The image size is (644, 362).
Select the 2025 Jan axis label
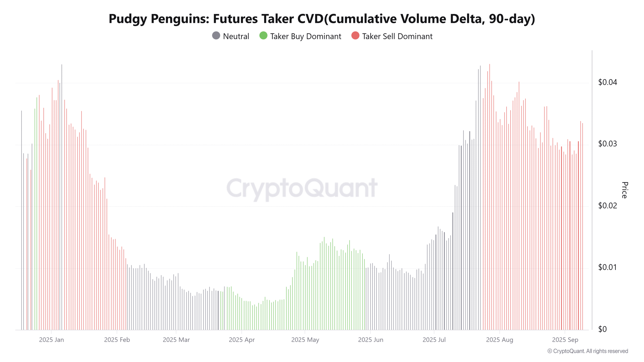coord(51,340)
